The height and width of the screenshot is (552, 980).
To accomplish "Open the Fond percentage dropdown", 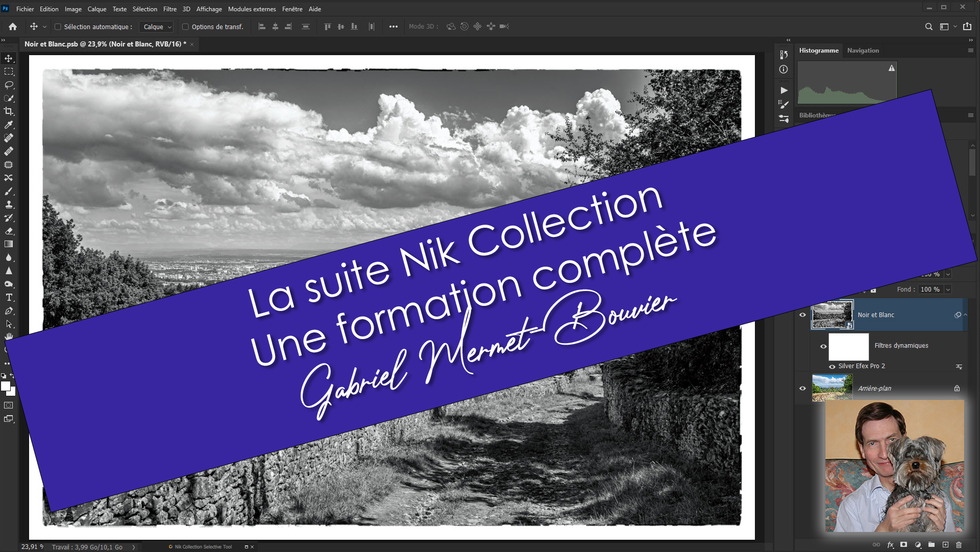I will [948, 290].
